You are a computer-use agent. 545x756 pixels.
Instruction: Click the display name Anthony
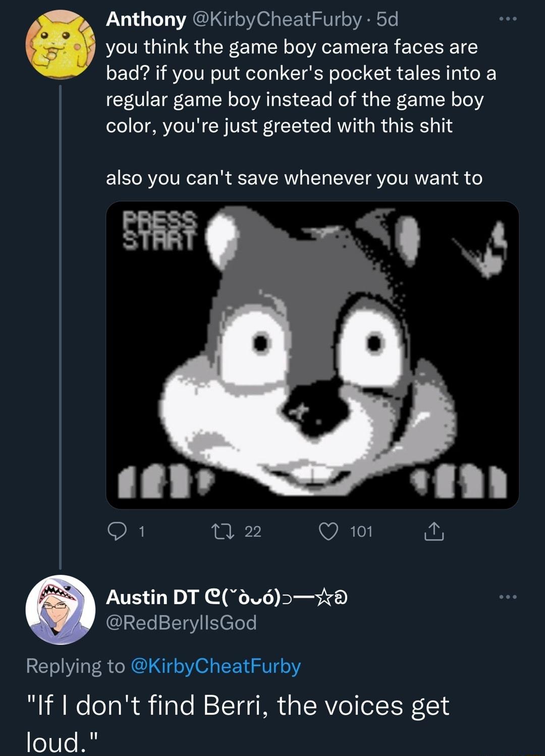146,20
